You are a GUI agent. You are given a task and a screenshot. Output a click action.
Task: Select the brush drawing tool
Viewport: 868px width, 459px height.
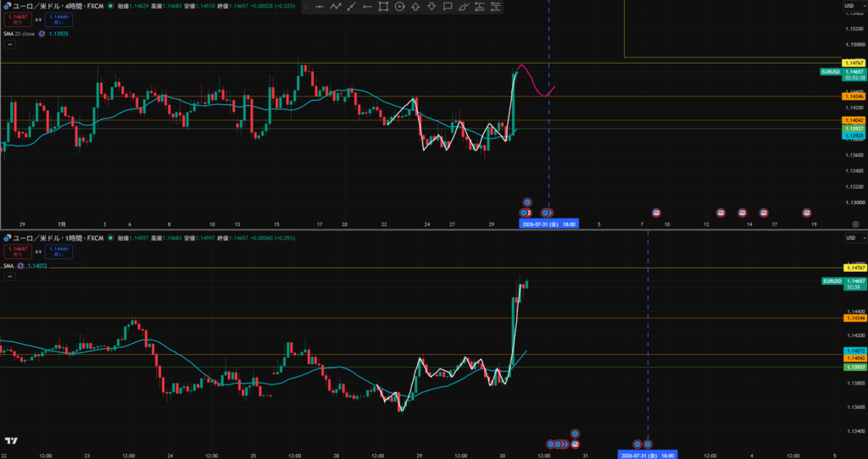coord(464,7)
